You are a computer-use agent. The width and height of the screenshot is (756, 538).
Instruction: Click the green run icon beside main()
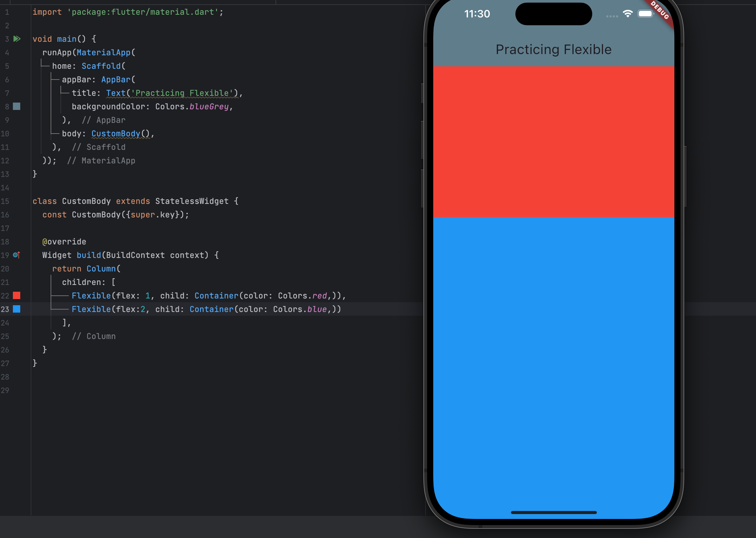pos(17,39)
